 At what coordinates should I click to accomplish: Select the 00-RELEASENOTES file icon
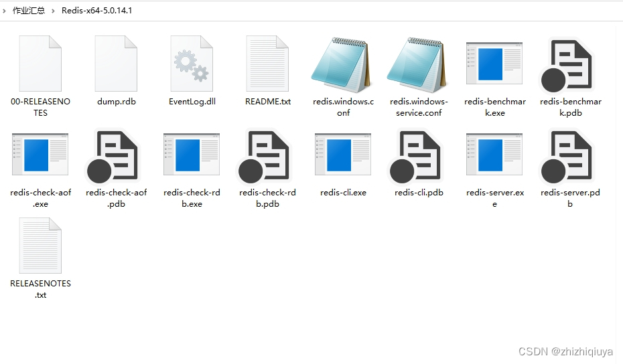click(x=40, y=64)
